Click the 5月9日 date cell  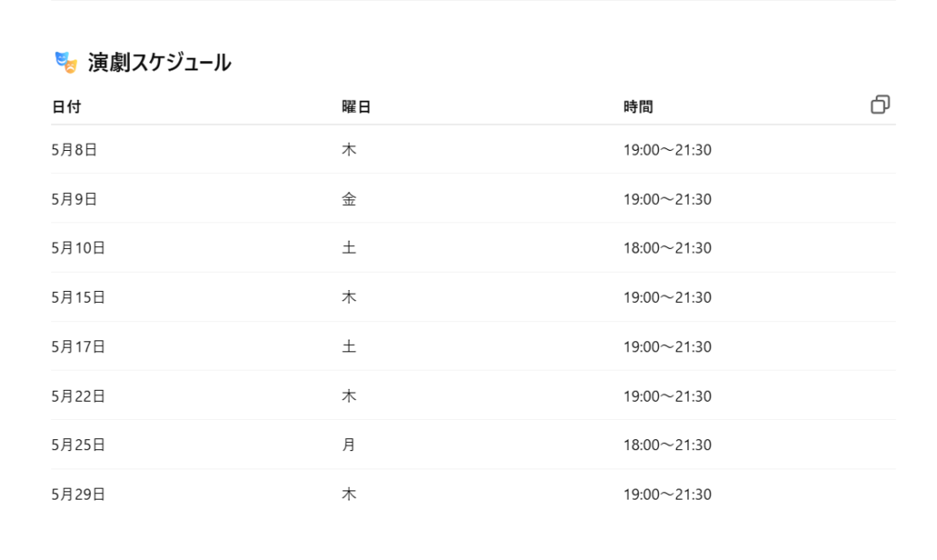[74, 199]
